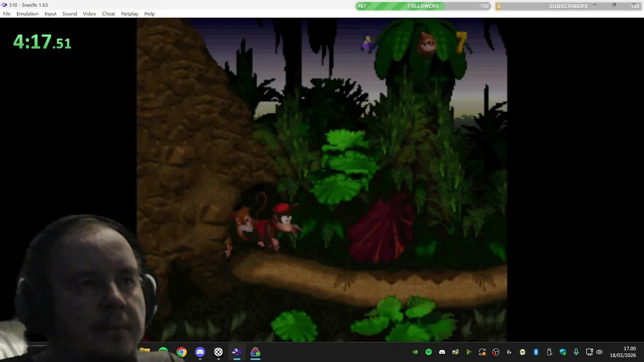
Task: Click the followers goal progress bar
Action: [423, 6]
